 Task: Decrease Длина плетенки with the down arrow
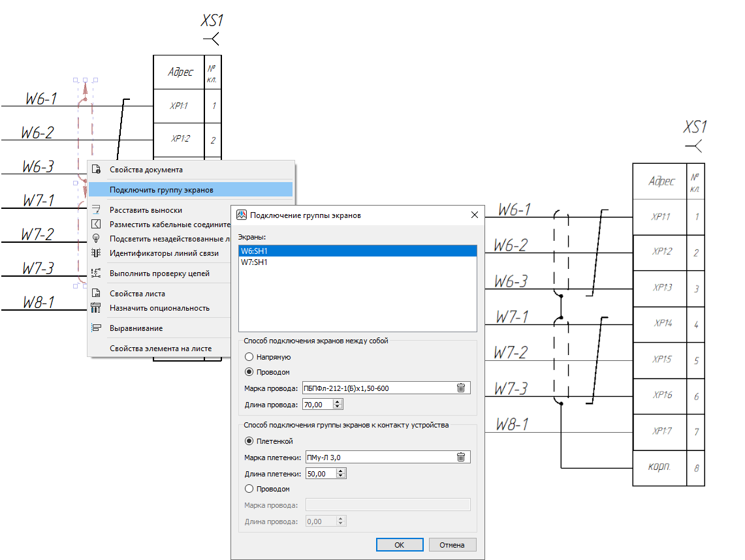[x=340, y=476]
